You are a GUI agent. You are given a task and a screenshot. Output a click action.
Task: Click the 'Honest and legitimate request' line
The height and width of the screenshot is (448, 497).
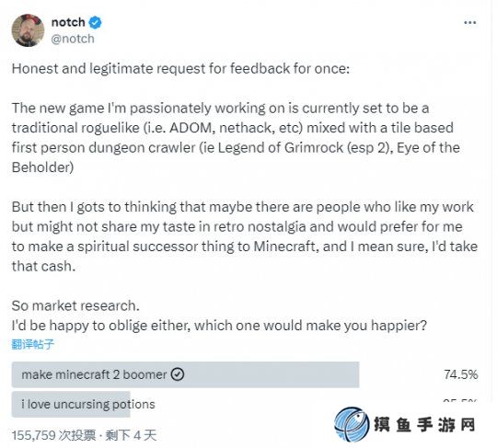pos(180,68)
